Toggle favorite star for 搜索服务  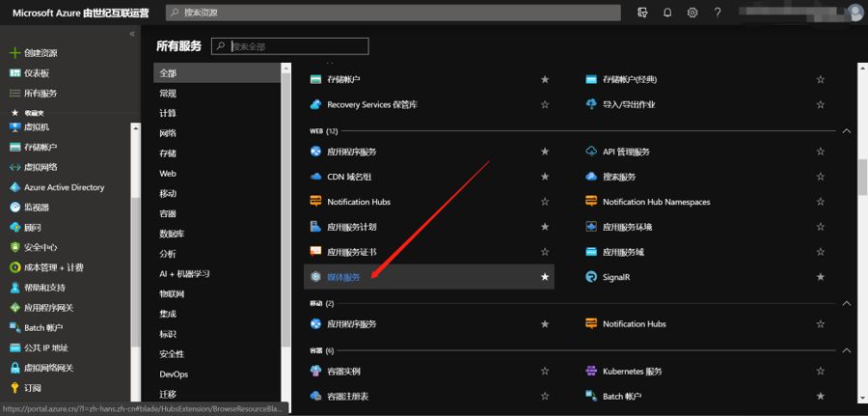(821, 177)
